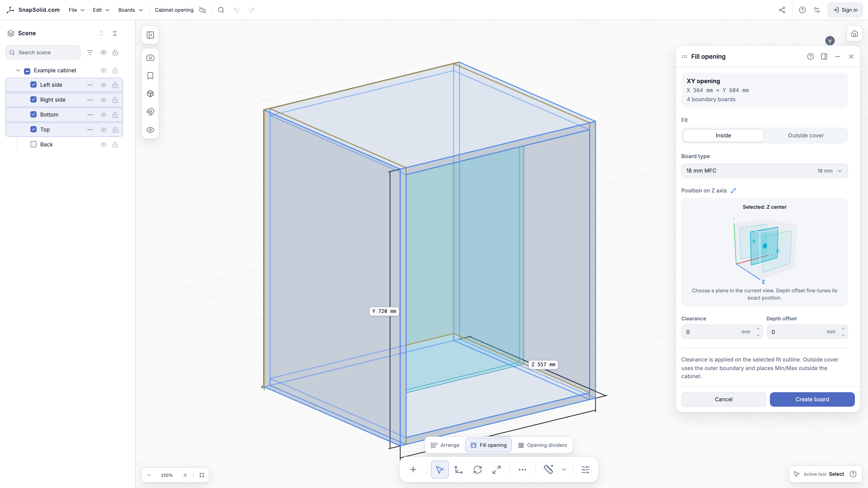Select the rotate tool in bottom toolbar
Viewport: 868px width, 488px height.
pyautogui.click(x=477, y=469)
